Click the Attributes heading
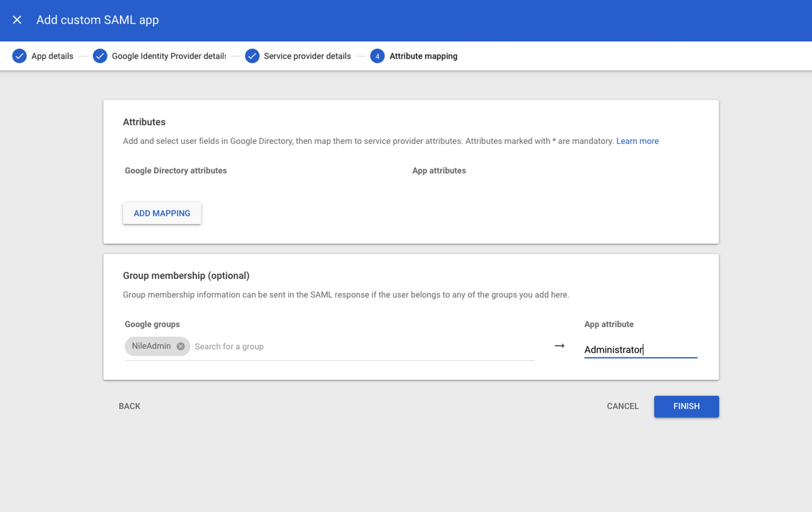 click(144, 122)
